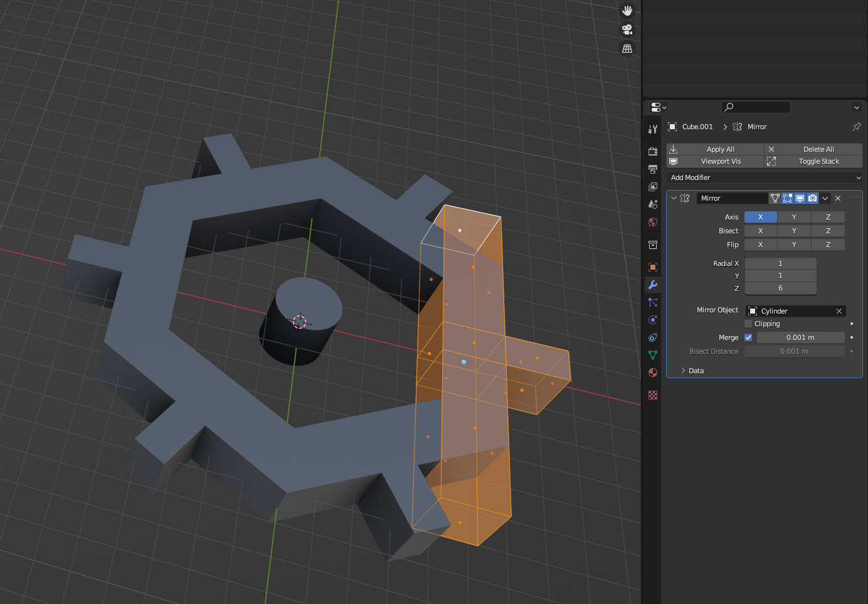Click Delete All button

[x=814, y=149]
